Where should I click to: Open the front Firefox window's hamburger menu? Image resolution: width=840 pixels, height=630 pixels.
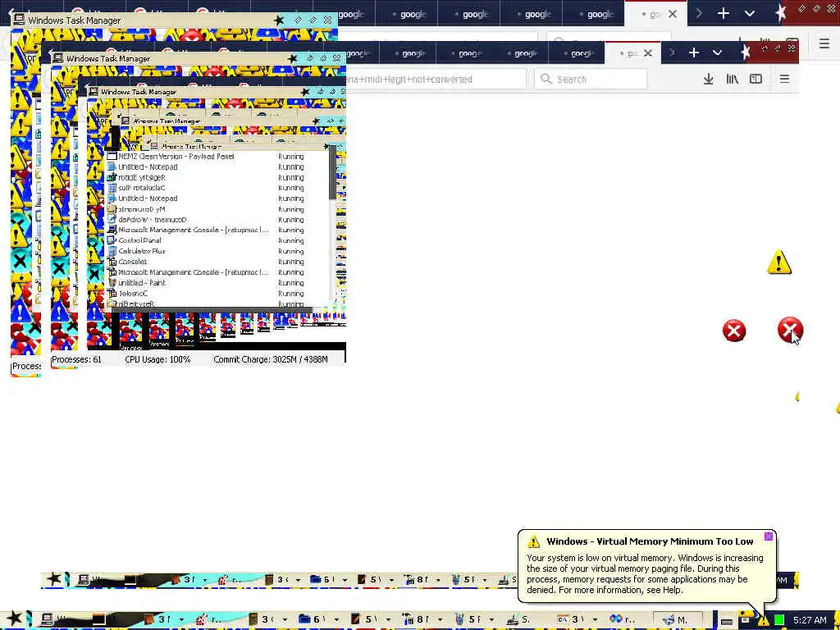[x=784, y=80]
